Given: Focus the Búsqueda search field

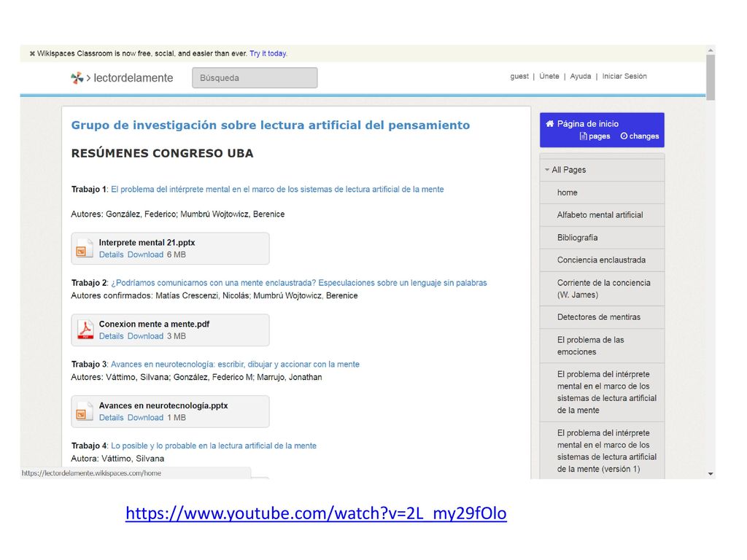Looking at the screenshot, I should 255,77.
